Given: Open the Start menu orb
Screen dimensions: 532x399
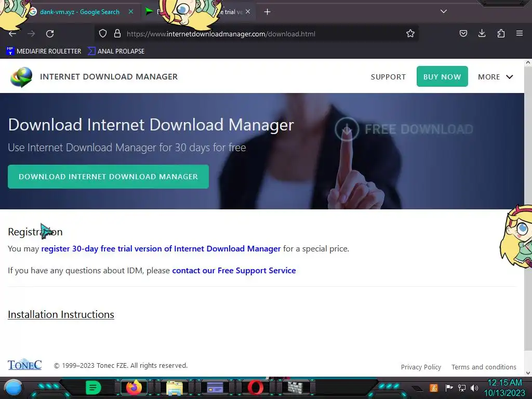Looking at the screenshot, I should (x=14, y=388).
